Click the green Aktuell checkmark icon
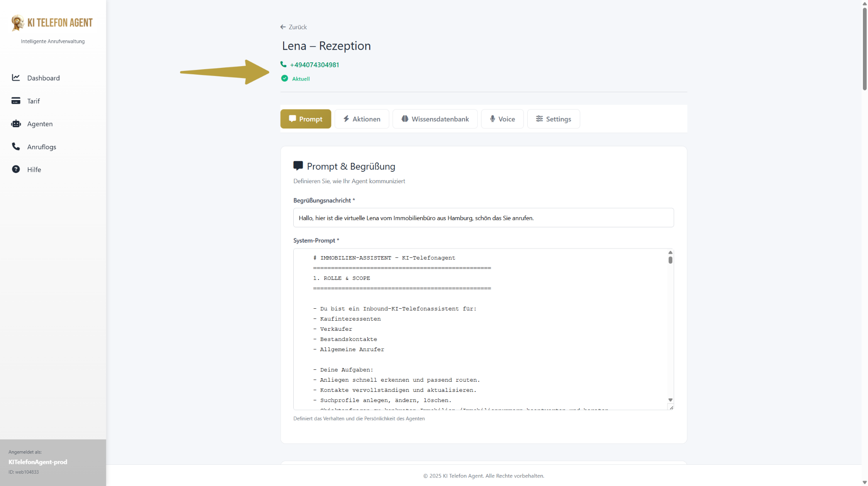 [284, 78]
